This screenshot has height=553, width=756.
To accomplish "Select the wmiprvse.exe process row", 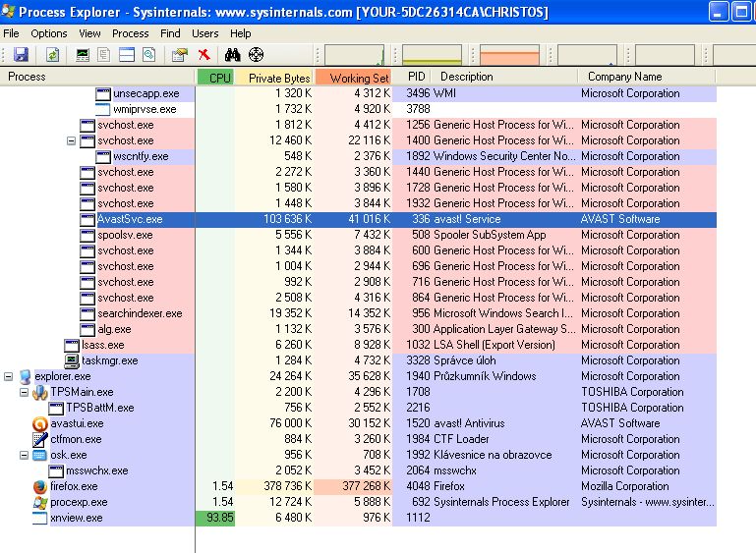I will tap(358, 109).
